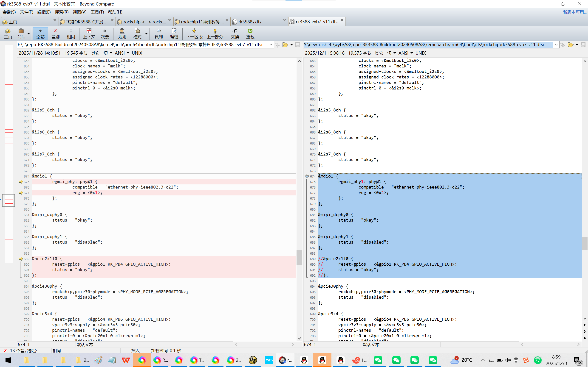Click the Reload (重载) toolbar icon
Image resolution: width=588 pixels, height=367 pixels.
click(250, 33)
